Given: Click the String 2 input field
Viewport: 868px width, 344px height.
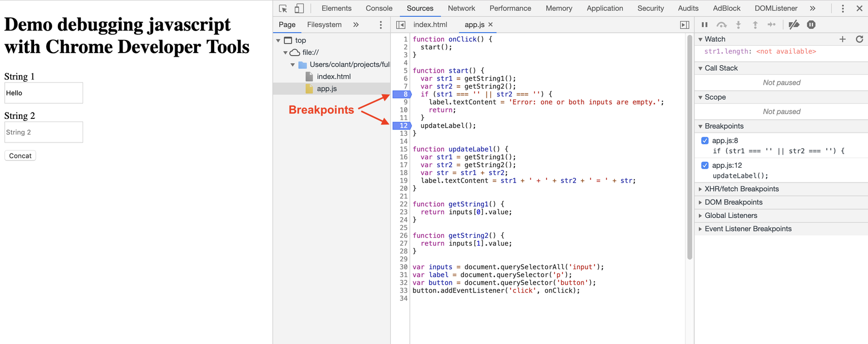Looking at the screenshot, I should coord(44,133).
